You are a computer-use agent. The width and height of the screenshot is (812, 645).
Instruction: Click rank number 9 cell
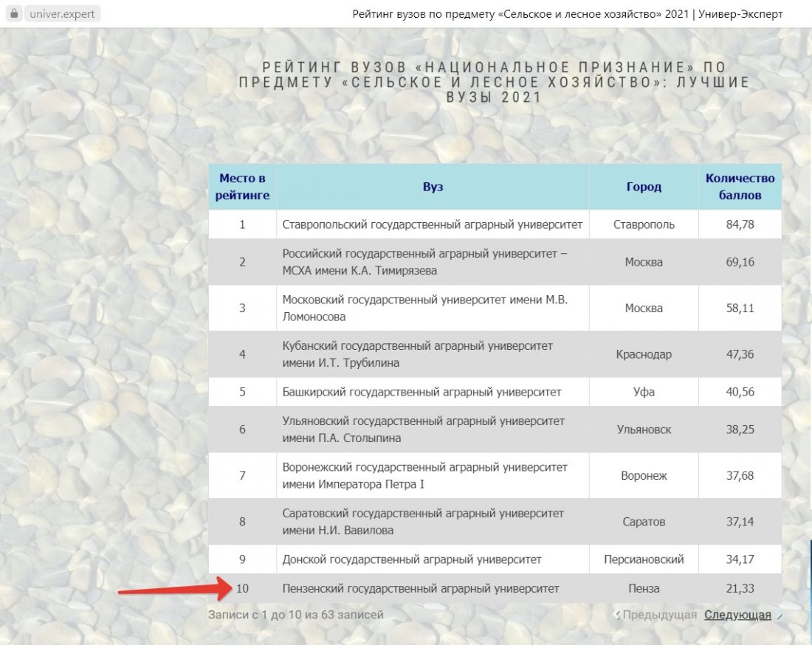pos(242,559)
